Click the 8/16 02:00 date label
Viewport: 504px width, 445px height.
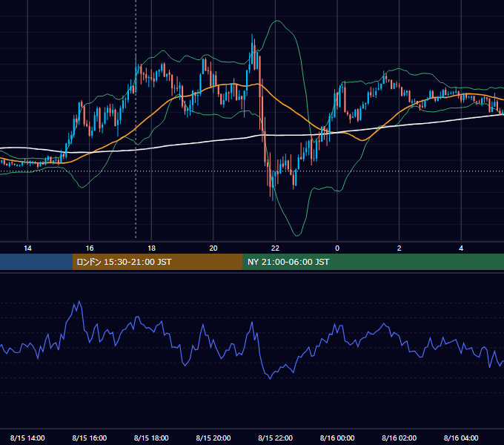point(399,438)
